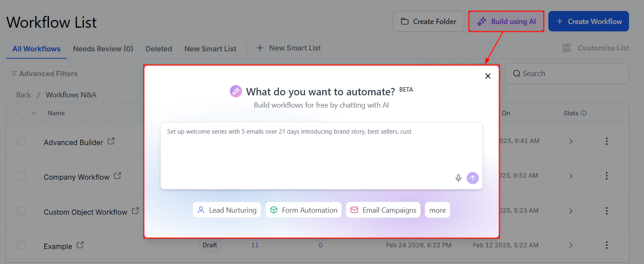Click the Company Workflow name
This screenshot has width=644, height=264.
pos(76,177)
